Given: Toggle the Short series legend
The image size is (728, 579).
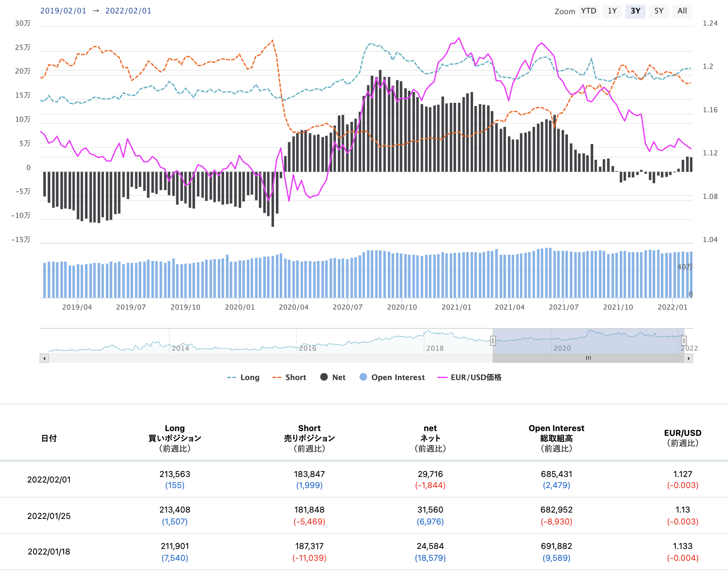Looking at the screenshot, I should click(289, 377).
